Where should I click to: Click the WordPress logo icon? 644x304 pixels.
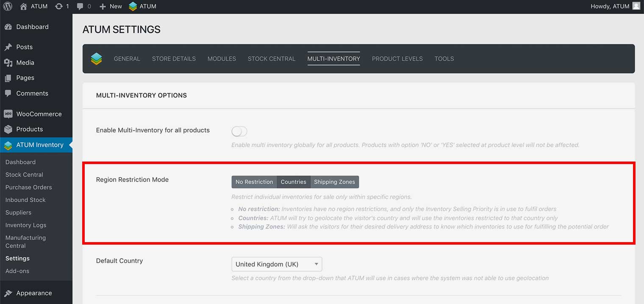coord(8,6)
